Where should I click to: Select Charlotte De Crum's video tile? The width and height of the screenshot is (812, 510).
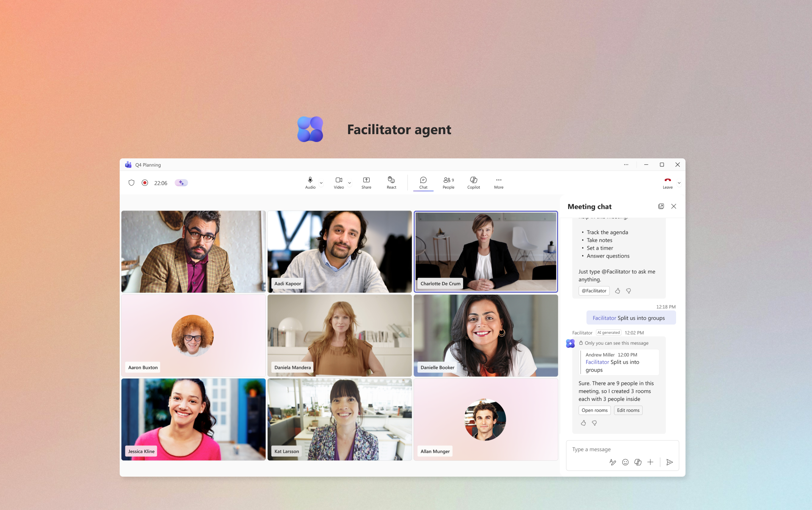(x=486, y=252)
